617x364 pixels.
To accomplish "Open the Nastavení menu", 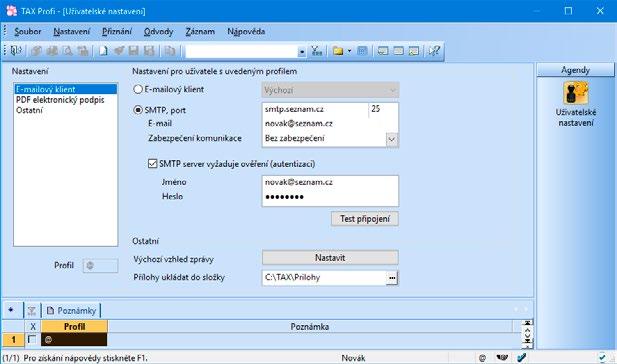I will 72,31.
